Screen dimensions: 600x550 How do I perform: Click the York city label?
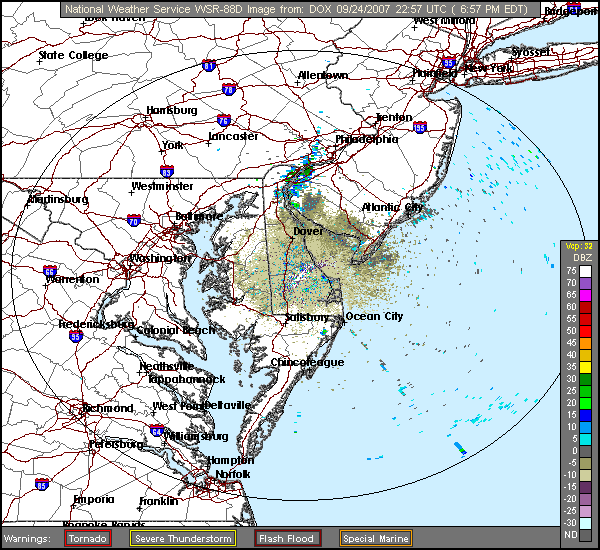click(172, 145)
